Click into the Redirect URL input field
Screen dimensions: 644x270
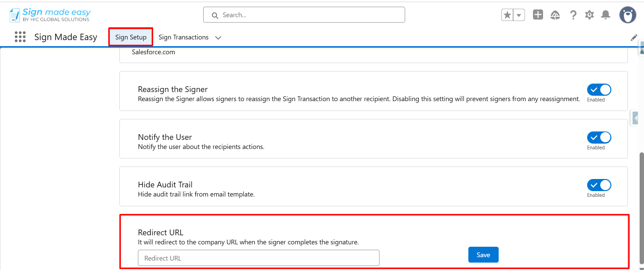pos(258,258)
